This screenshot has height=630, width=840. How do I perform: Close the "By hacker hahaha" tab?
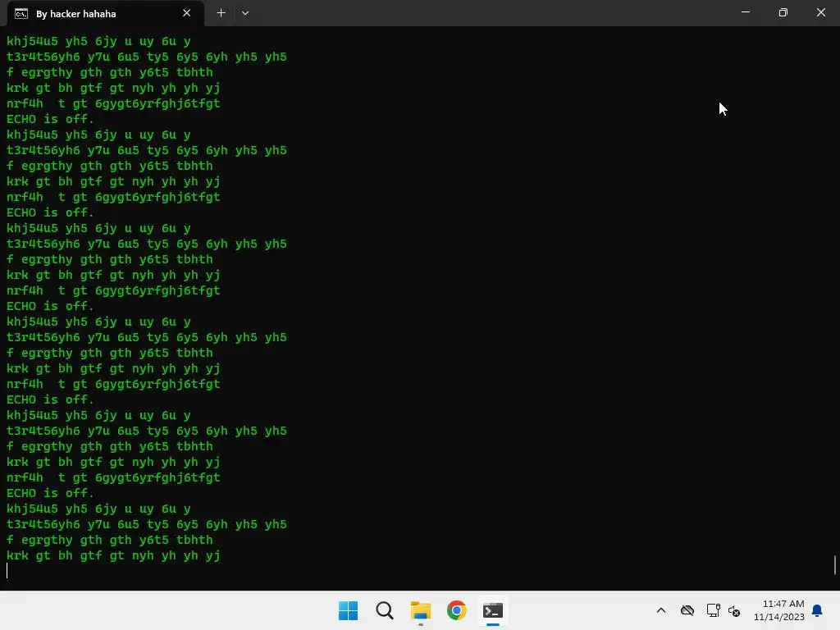tap(186, 13)
